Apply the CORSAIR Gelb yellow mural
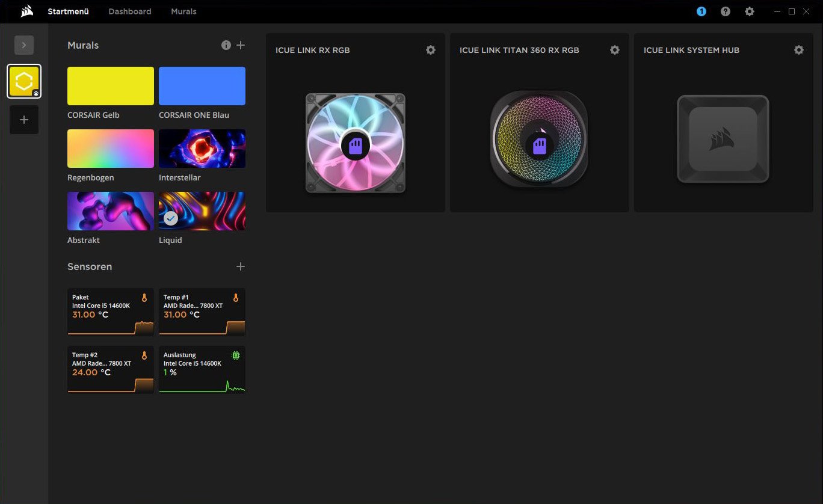823x504 pixels. pyautogui.click(x=111, y=86)
